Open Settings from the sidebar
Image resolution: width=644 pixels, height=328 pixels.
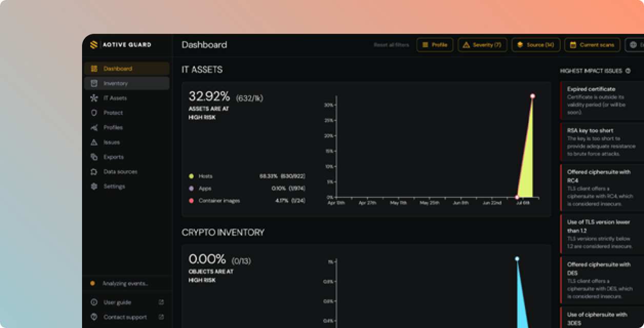click(x=127, y=187)
